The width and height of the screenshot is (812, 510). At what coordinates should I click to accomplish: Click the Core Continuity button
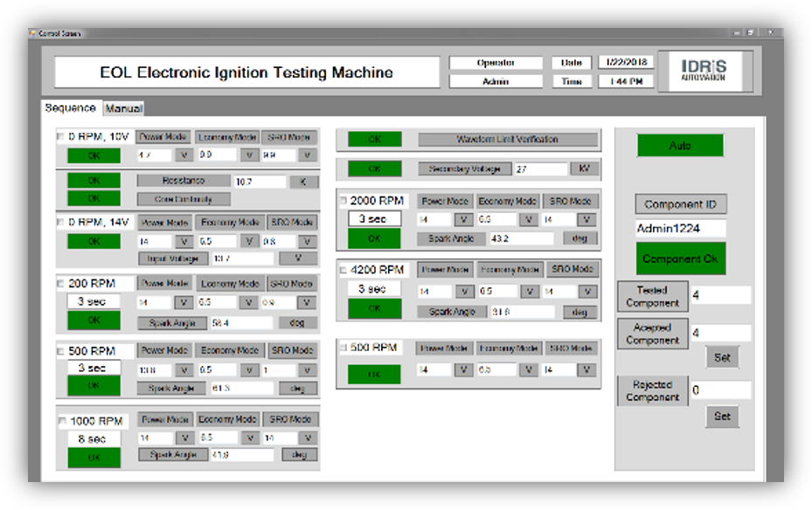coord(184,199)
